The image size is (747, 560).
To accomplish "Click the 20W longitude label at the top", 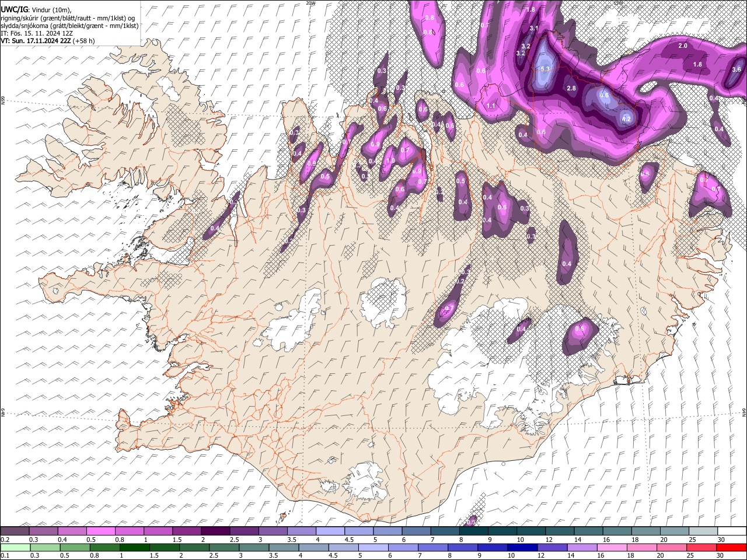I will click(x=310, y=3).
